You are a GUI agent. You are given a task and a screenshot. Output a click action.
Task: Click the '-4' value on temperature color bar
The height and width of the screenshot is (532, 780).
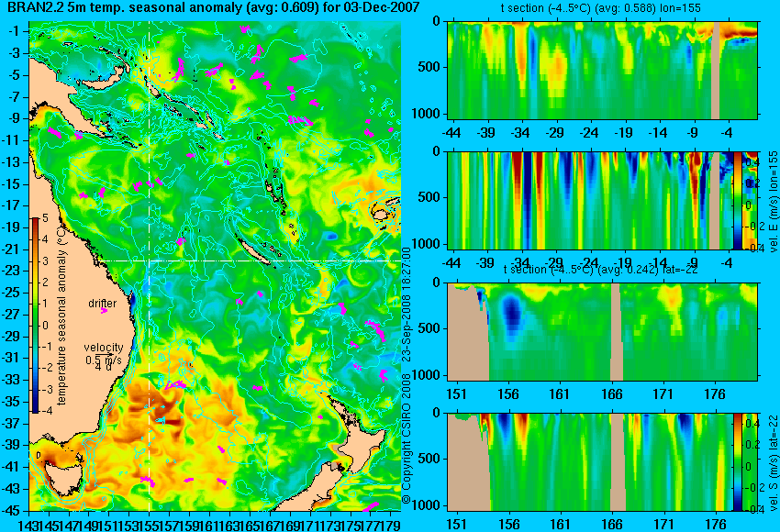click(x=44, y=411)
